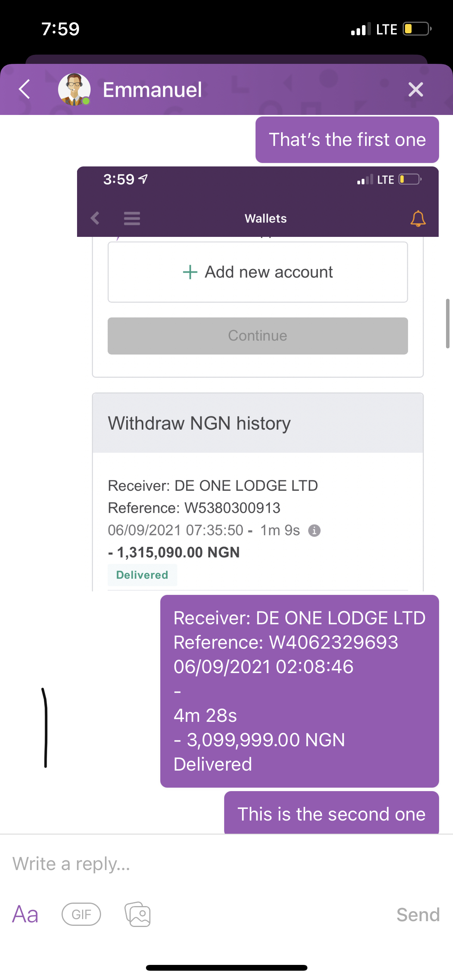Open Emmanuel's avatar profile picture
Image resolution: width=453 pixels, height=980 pixels.
pos(74,89)
